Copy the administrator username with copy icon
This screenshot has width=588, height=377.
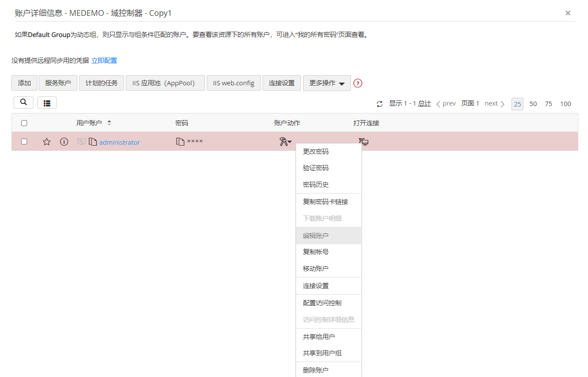coord(93,142)
